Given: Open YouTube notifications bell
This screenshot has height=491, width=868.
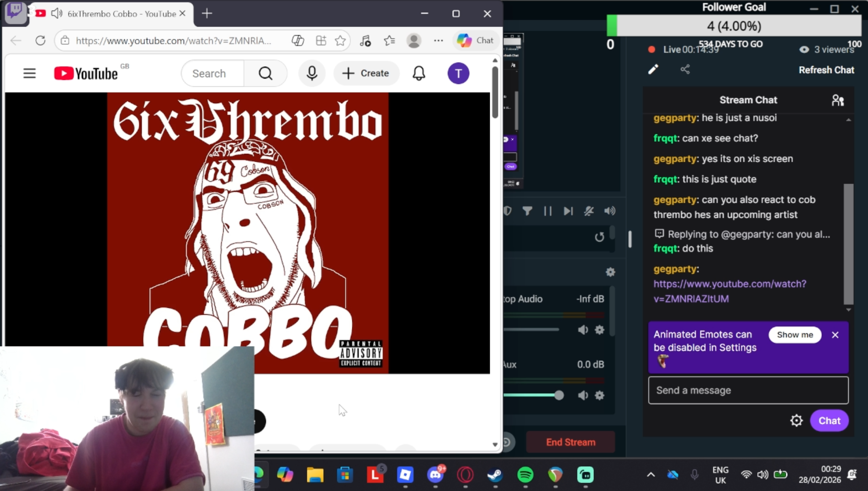Looking at the screenshot, I should (x=418, y=73).
